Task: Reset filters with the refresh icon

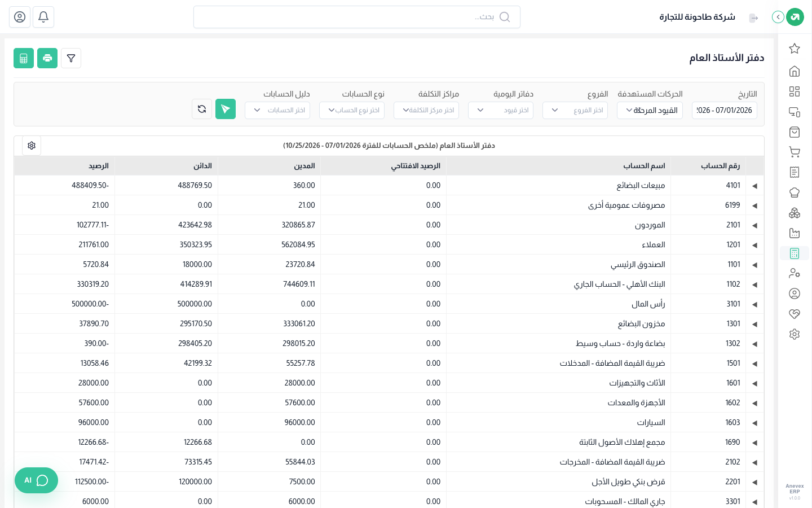Action: [202, 109]
